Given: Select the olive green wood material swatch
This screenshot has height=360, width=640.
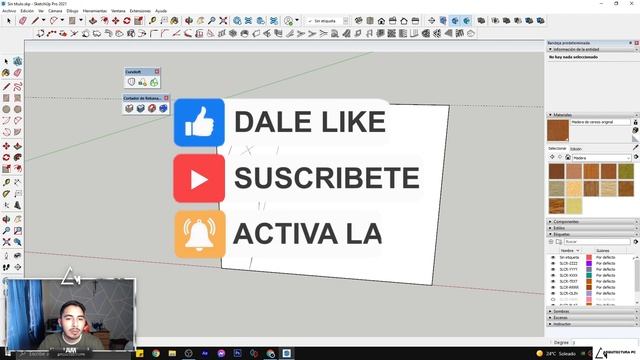Looking at the screenshot, I should tap(626, 171).
